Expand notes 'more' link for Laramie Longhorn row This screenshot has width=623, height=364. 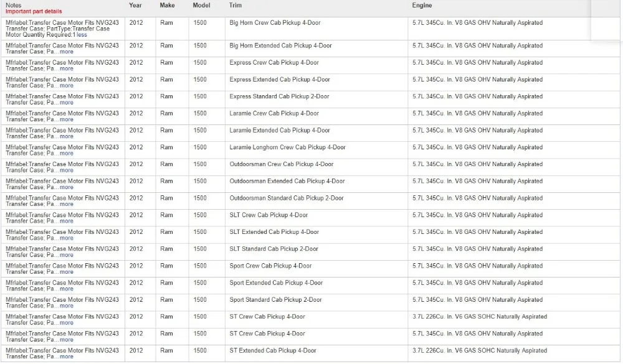tap(67, 153)
